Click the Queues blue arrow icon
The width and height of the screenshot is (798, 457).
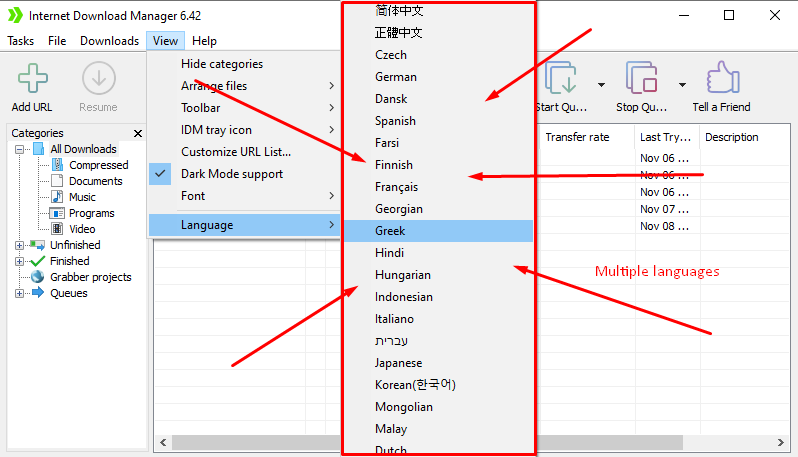click(x=38, y=293)
